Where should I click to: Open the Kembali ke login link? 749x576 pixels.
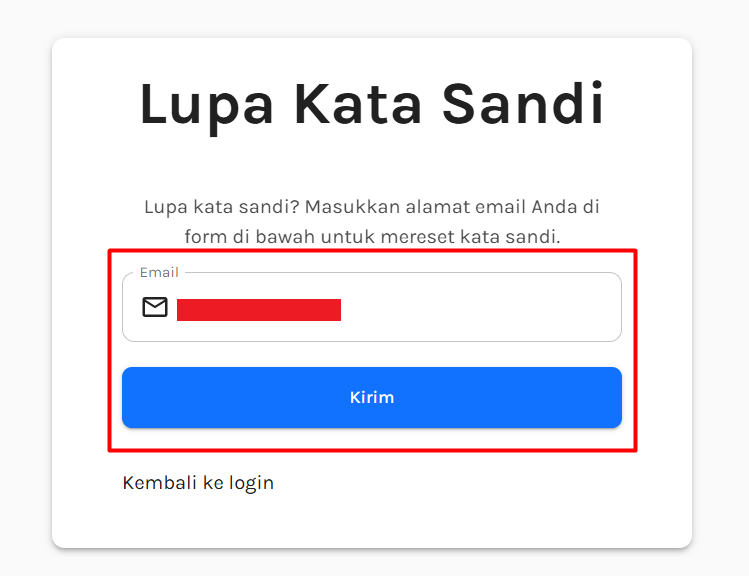[198, 483]
